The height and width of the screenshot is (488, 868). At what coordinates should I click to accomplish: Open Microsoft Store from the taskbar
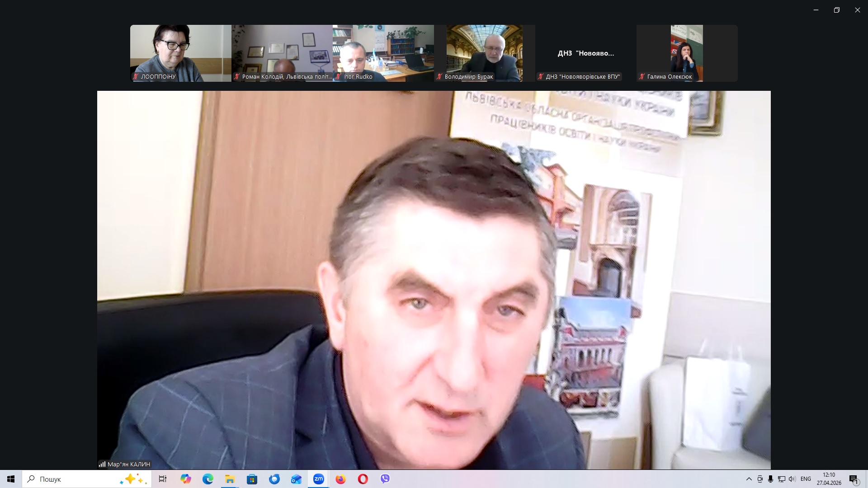pyautogui.click(x=252, y=479)
